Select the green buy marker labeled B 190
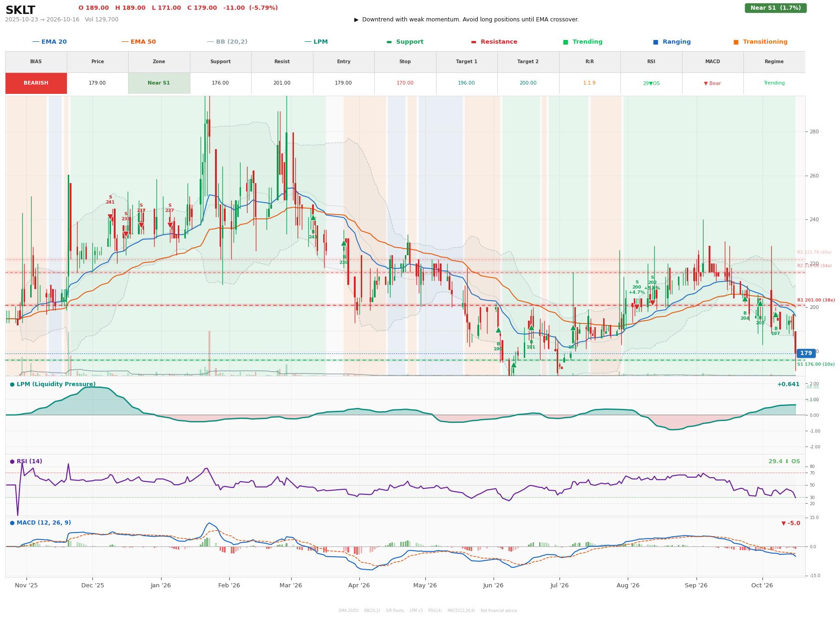 (x=498, y=330)
